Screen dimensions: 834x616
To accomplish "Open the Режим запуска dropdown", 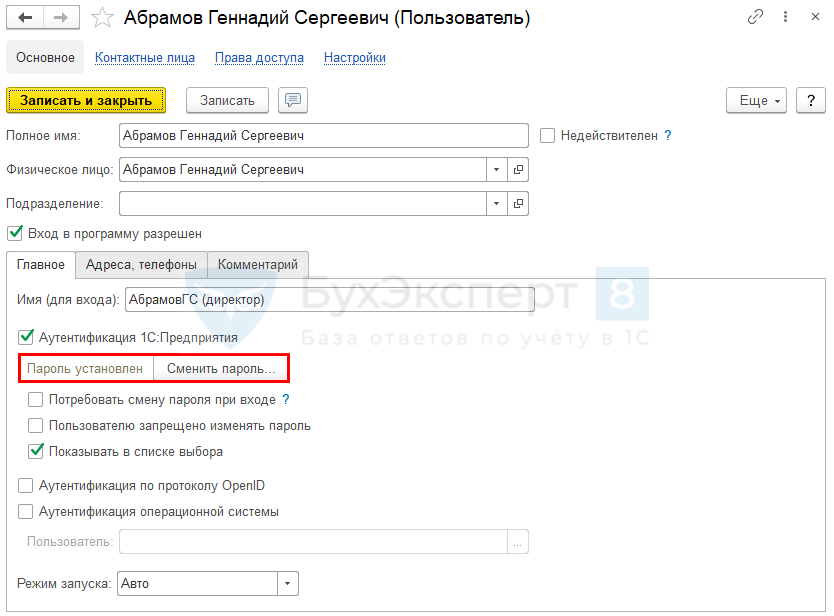I will click(x=288, y=583).
